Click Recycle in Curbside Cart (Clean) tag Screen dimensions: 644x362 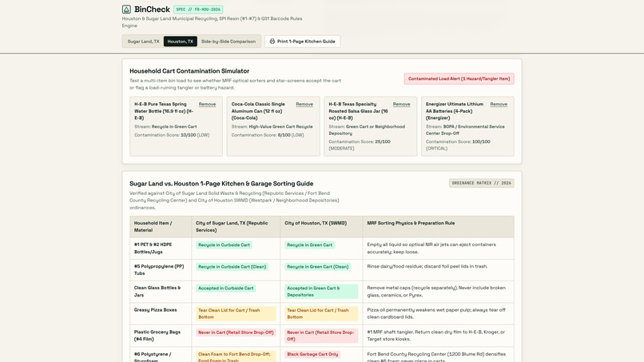(x=232, y=267)
